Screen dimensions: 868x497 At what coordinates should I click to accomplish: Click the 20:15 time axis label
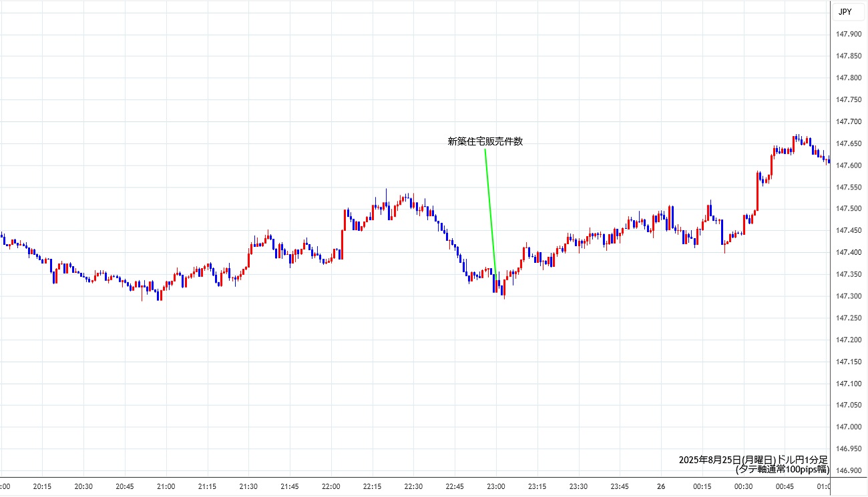tap(42, 487)
